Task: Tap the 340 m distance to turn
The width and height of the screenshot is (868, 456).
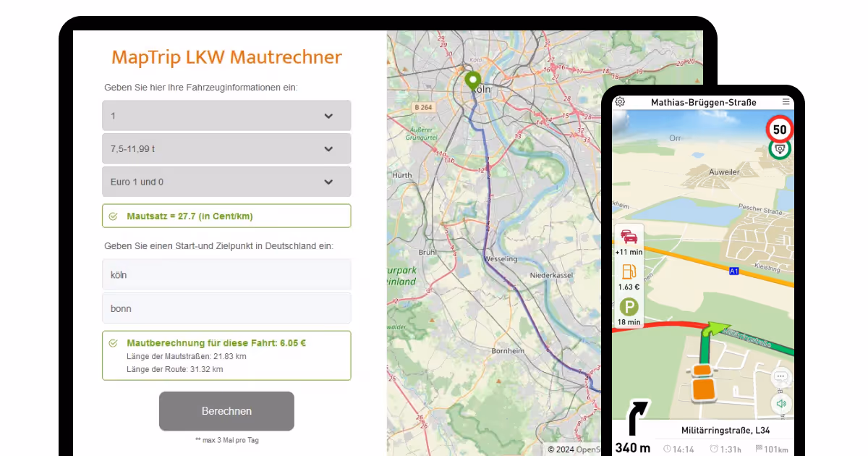Action: coord(632,448)
